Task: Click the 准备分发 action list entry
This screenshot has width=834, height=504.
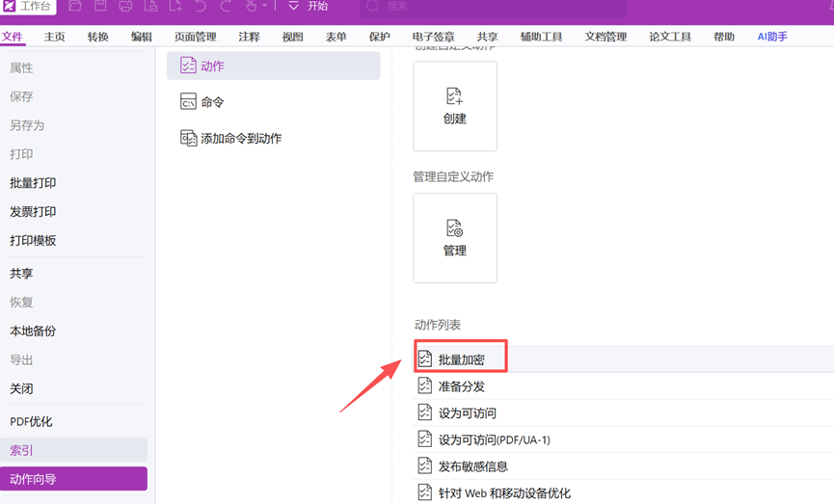Action: (x=462, y=386)
